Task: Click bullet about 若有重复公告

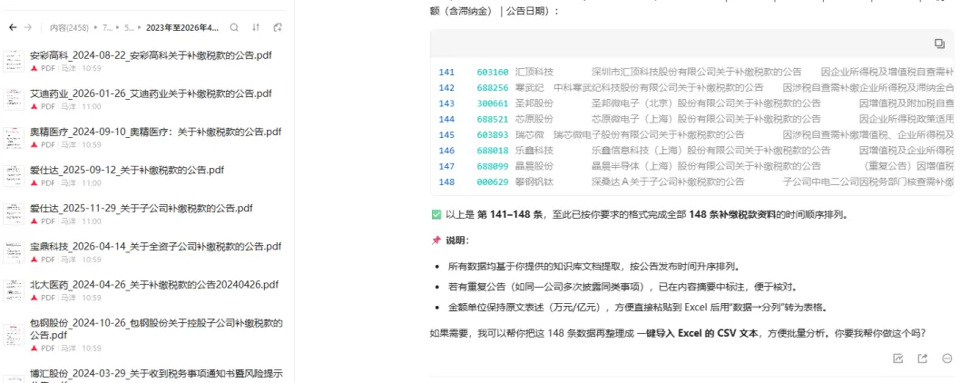Action: (x=622, y=287)
